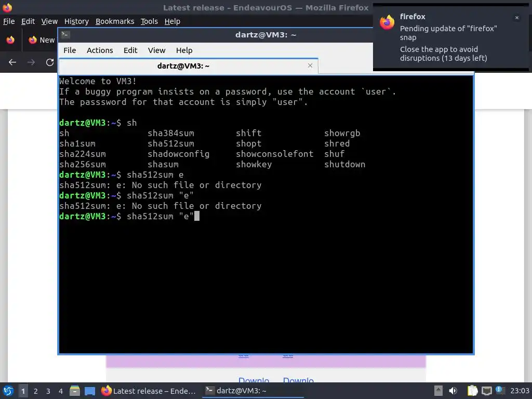The width and height of the screenshot is (532, 399).
Task: Click the 'showrgb' completion text
Action: [x=342, y=134]
